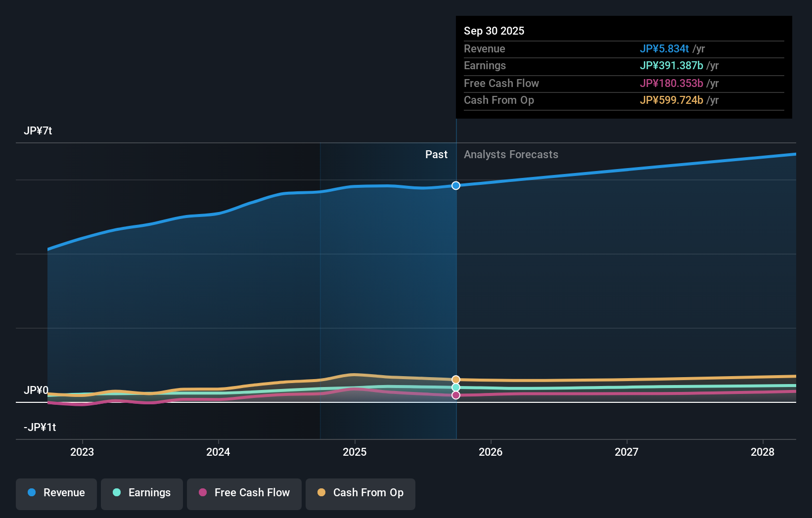Click the pink Free Cash Flow legend dot icon

[x=202, y=493]
